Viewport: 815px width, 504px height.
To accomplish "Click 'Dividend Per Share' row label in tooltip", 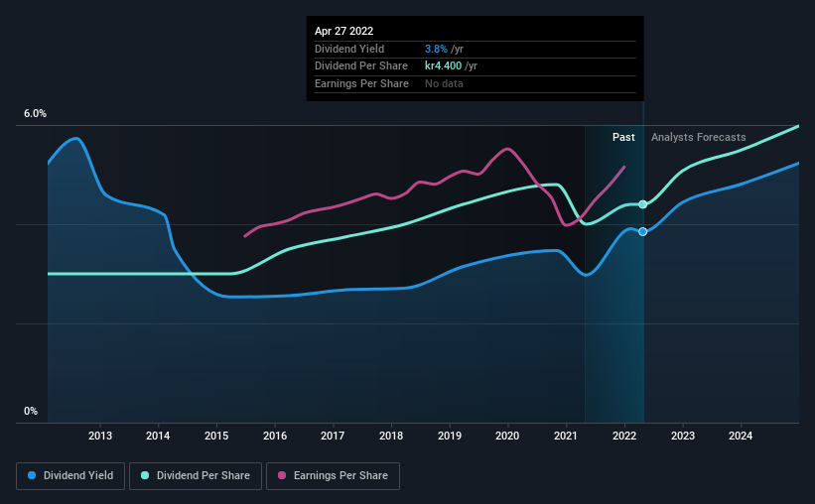I will click(360, 66).
